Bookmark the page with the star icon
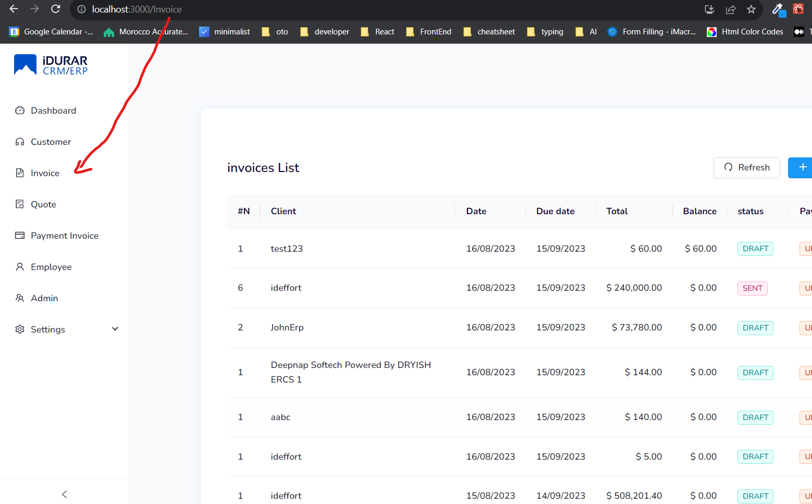The height and width of the screenshot is (504, 812). pos(751,9)
